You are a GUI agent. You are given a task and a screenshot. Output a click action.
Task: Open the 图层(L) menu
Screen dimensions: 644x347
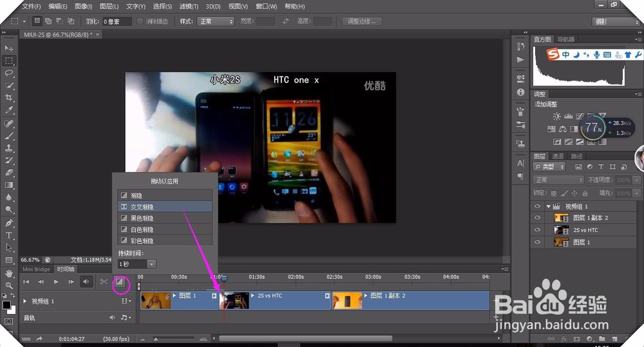(109, 6)
